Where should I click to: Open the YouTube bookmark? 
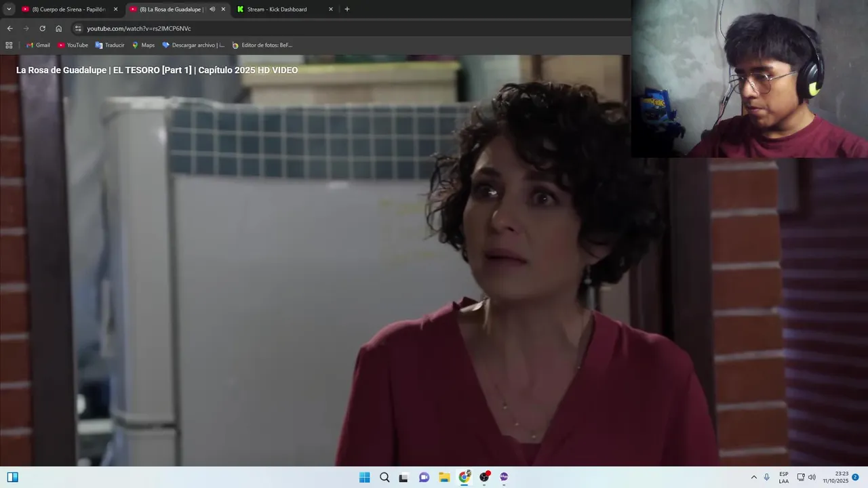[x=73, y=45]
